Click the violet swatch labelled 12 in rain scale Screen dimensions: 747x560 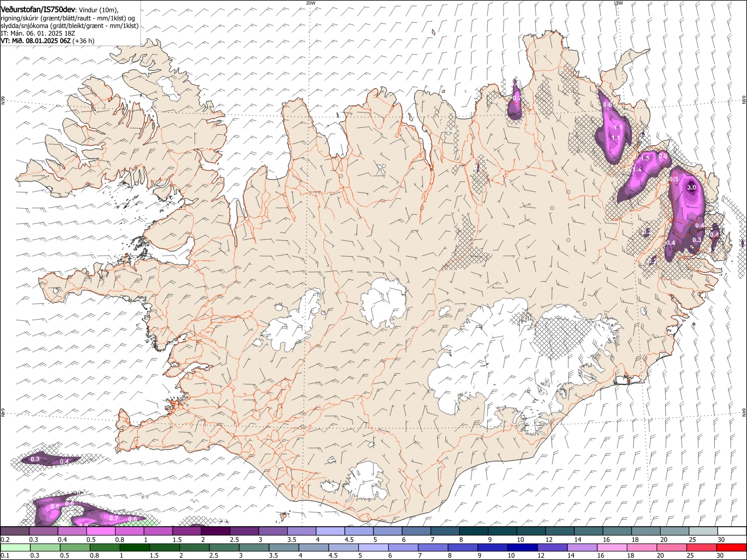553,547
